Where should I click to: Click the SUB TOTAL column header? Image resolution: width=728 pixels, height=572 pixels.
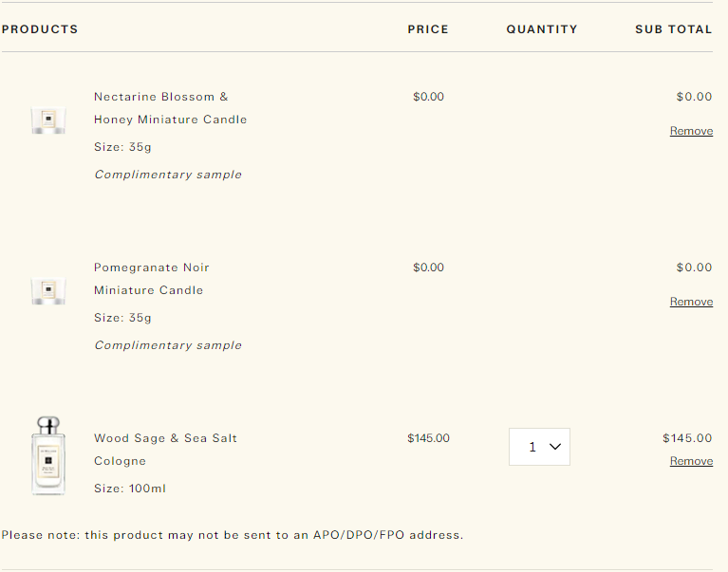click(x=674, y=29)
